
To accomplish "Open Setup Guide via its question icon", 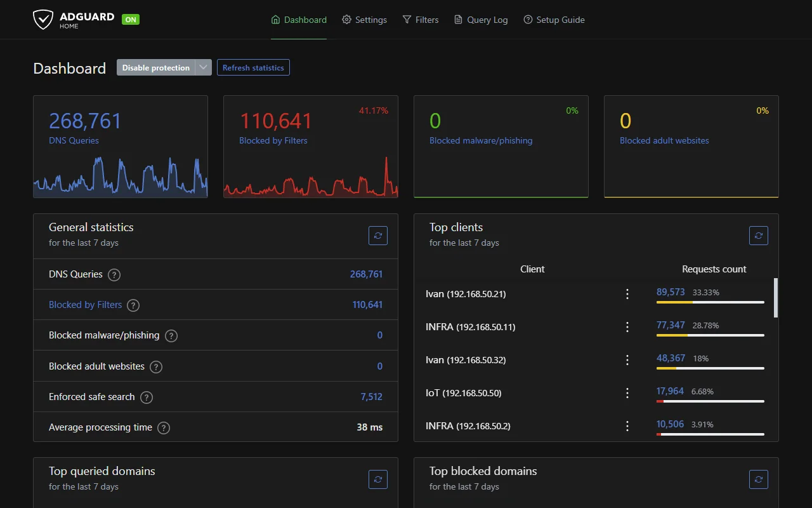I will coord(527,20).
